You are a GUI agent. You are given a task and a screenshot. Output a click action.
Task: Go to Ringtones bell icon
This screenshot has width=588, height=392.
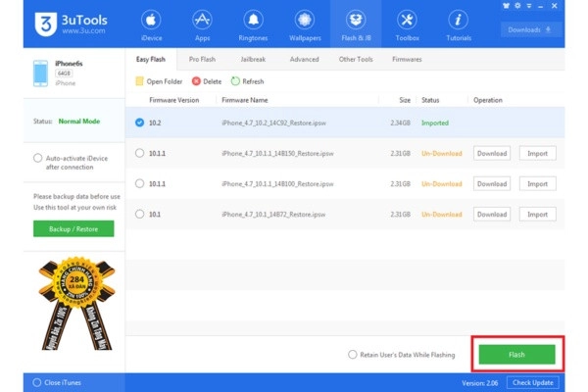click(x=254, y=21)
